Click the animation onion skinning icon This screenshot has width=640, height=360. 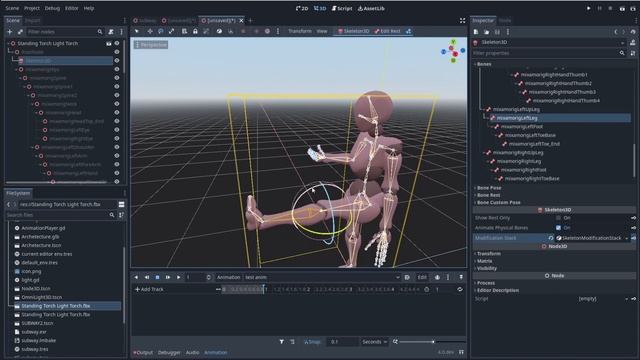pos(437,278)
